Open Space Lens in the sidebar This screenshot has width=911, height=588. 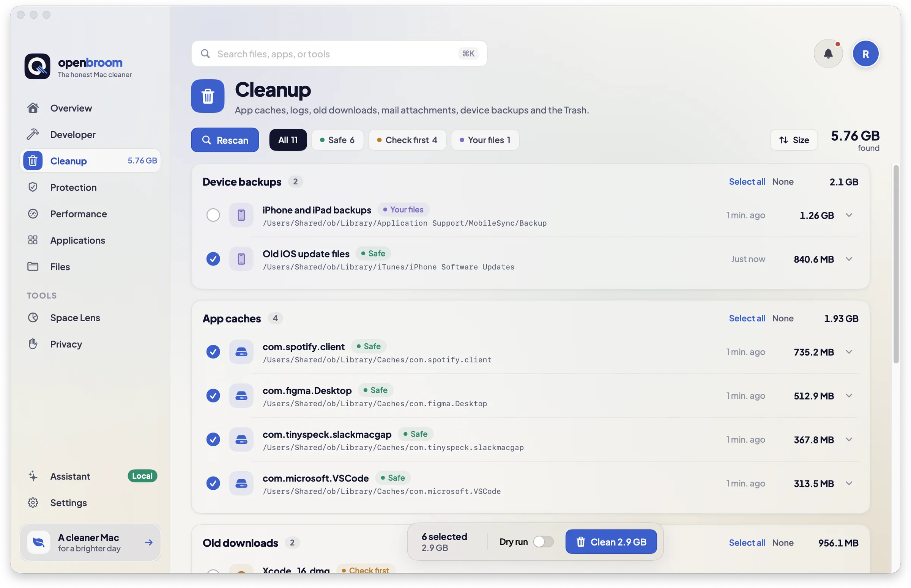(90, 318)
